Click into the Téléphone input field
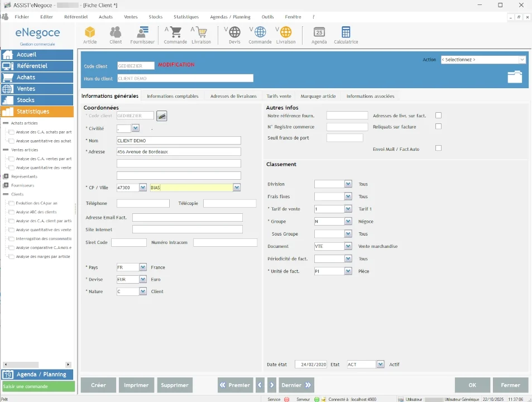The width and height of the screenshot is (532, 402). (143, 204)
